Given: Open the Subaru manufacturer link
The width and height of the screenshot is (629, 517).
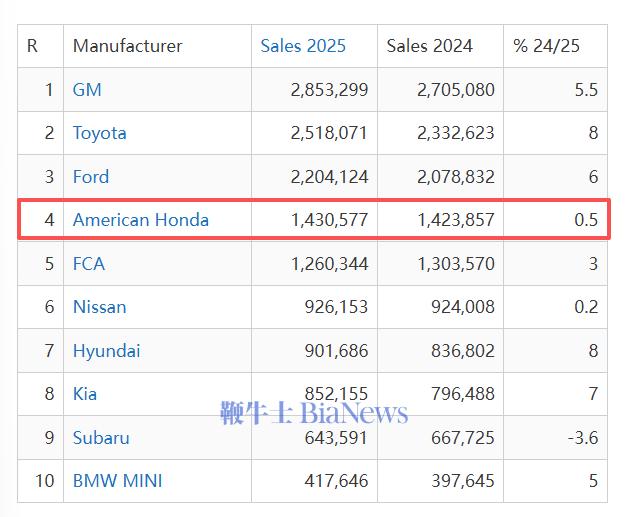Looking at the screenshot, I should [x=101, y=438].
